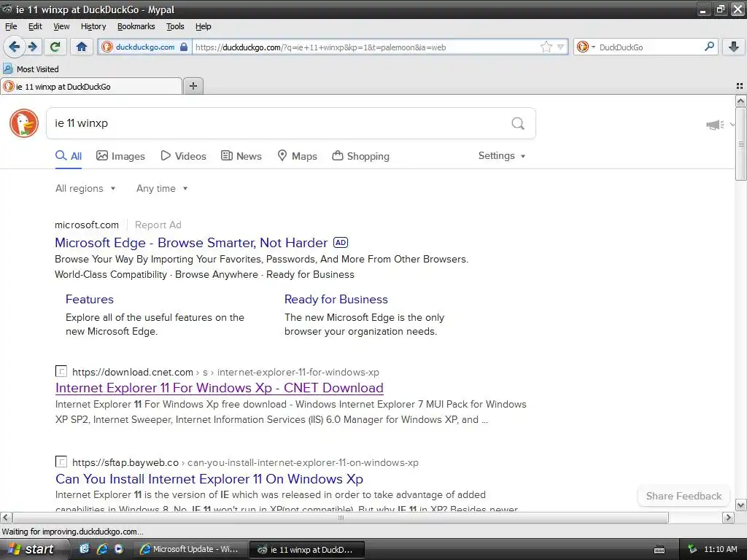Reload the current page
This screenshot has width=747, height=560.
tap(55, 47)
